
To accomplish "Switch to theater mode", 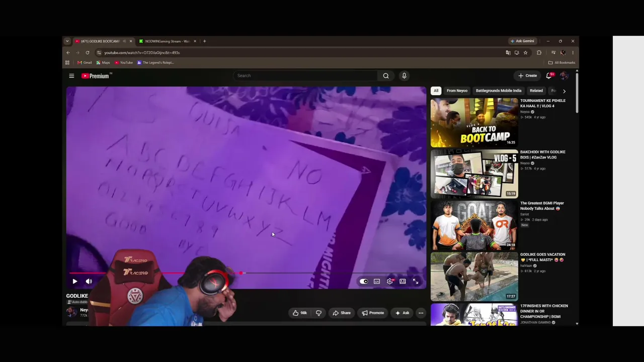I will pyautogui.click(x=403, y=282).
